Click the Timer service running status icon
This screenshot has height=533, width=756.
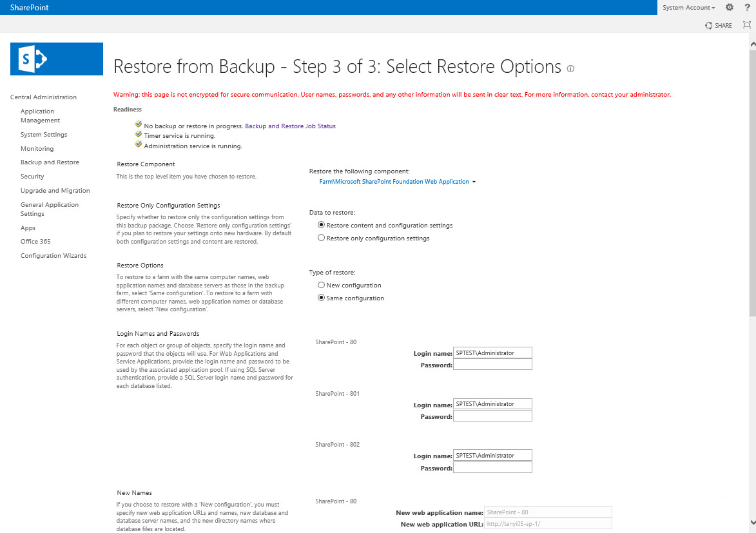click(x=139, y=135)
